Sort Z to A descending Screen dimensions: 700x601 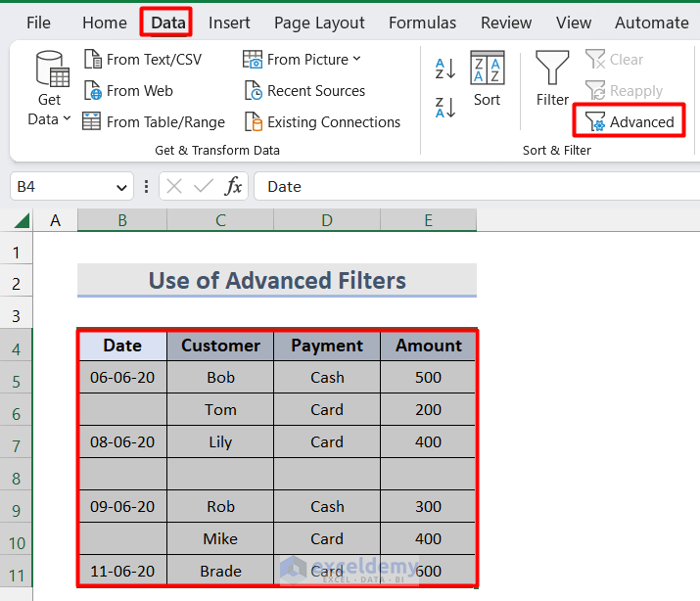[445, 107]
